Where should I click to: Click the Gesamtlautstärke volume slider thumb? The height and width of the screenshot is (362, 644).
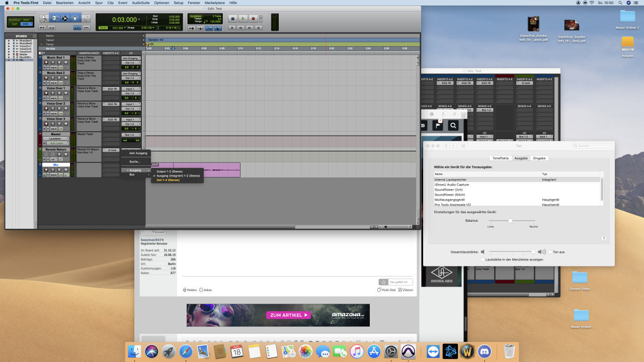click(533, 252)
